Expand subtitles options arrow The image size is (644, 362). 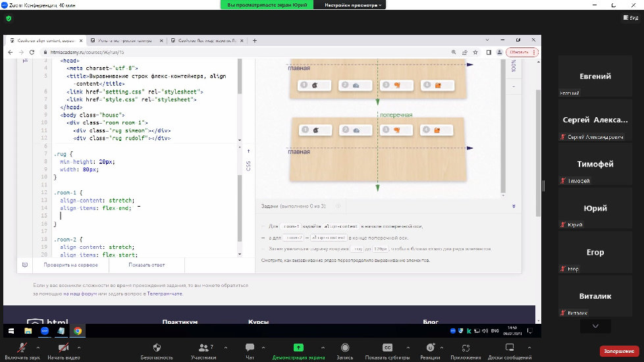pos(408,348)
